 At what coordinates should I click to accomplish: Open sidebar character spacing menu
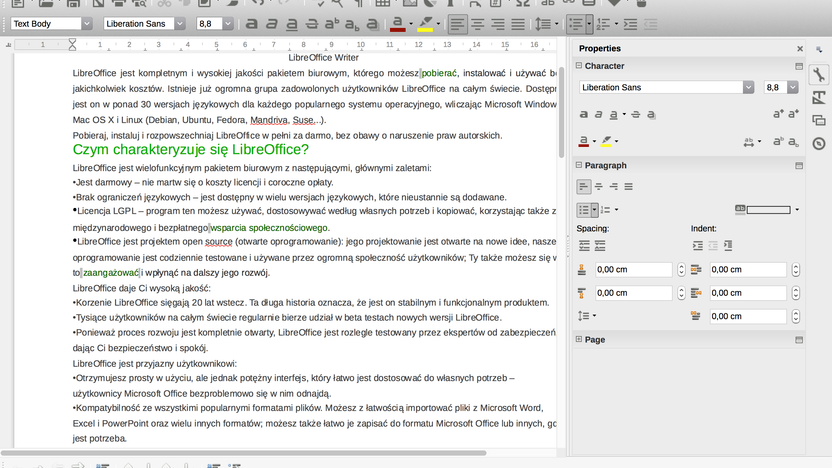(752, 142)
